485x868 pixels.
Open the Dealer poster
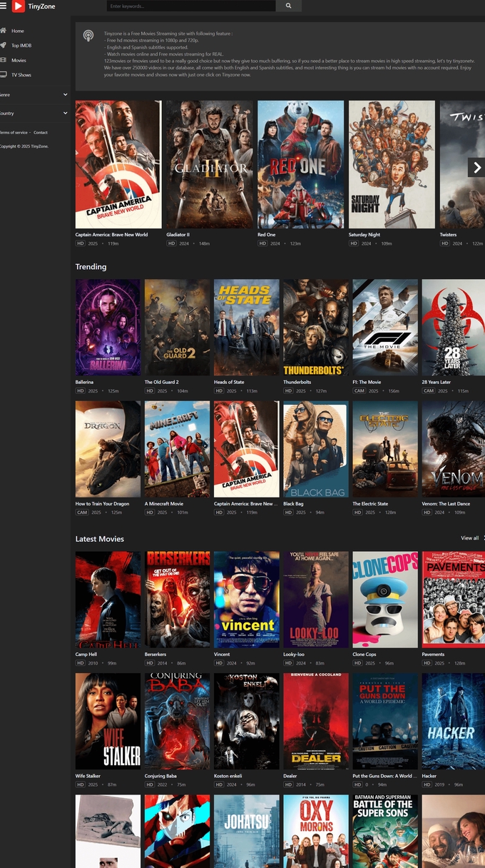[x=315, y=721]
